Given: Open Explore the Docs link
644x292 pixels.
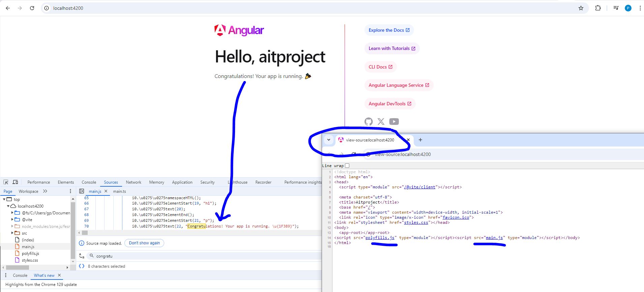Looking at the screenshot, I should pyautogui.click(x=389, y=30).
